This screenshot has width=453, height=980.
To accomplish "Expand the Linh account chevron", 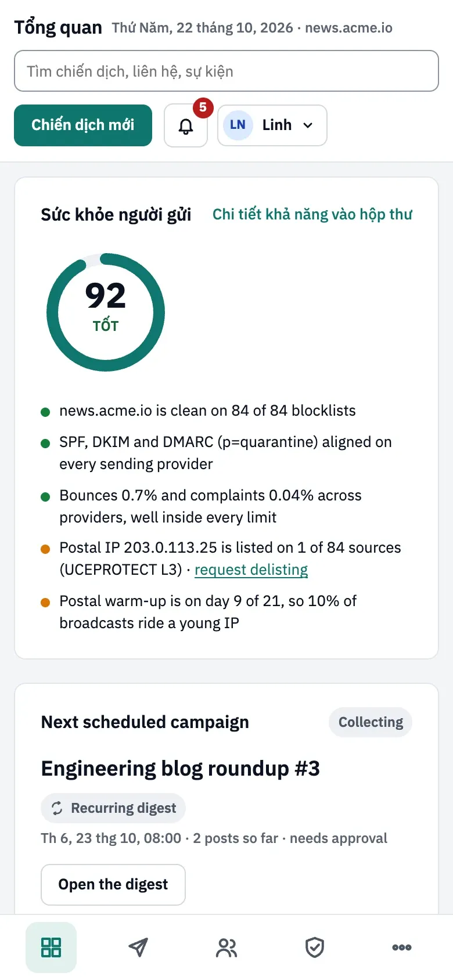I will (308, 125).
